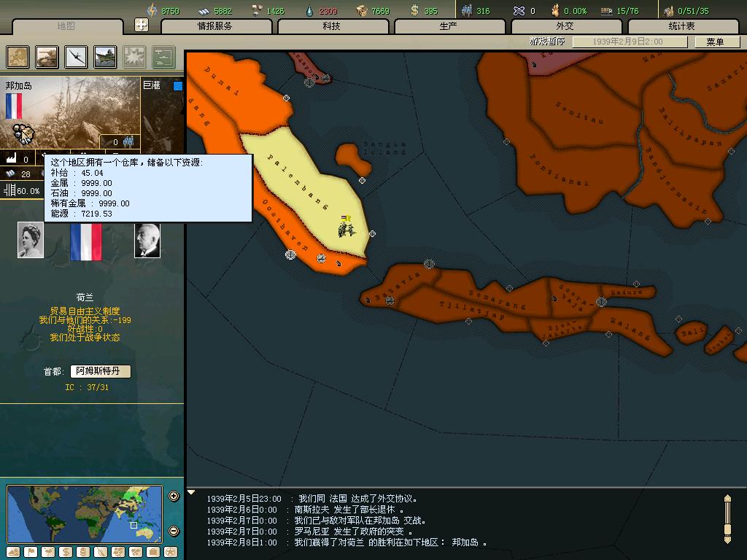Screen dimensions: 747x560
Task: Click the greyed-out army organization chart icon
Action: [x=163, y=57]
